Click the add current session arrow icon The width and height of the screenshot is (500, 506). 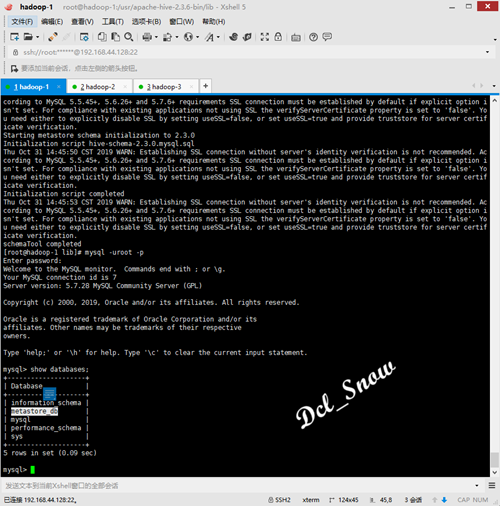pyautogui.click(x=14, y=69)
